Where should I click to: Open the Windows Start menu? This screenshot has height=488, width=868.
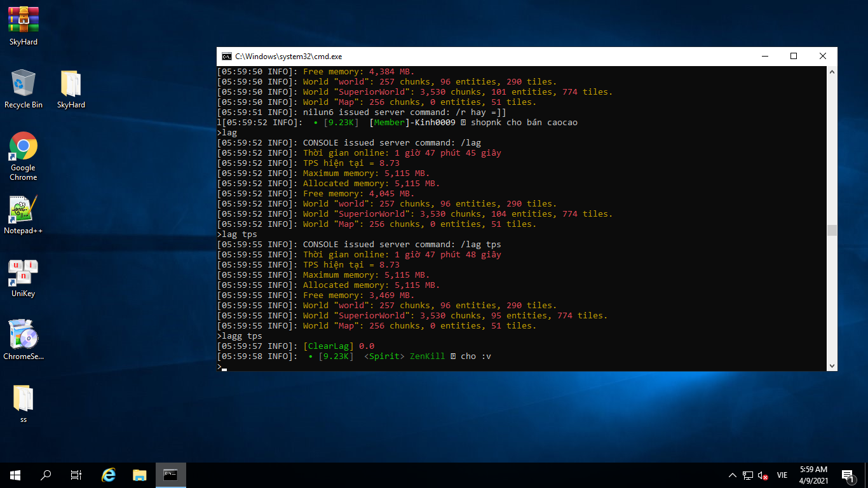(x=15, y=475)
